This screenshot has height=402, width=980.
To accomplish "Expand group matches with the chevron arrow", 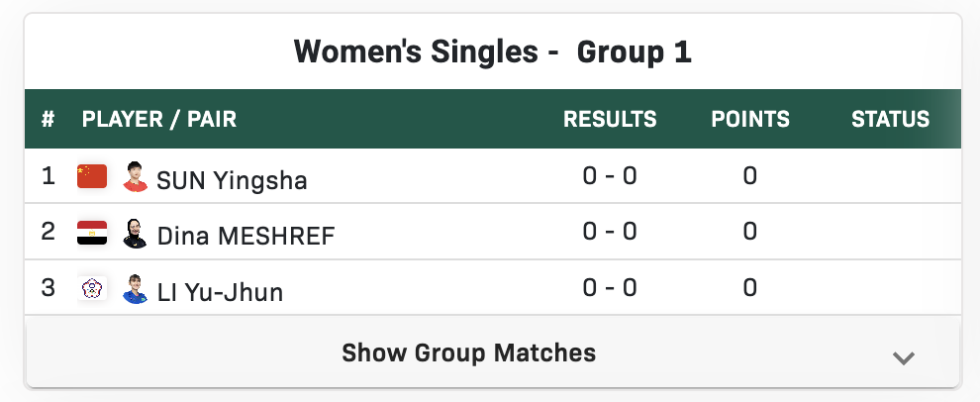I will [903, 357].
